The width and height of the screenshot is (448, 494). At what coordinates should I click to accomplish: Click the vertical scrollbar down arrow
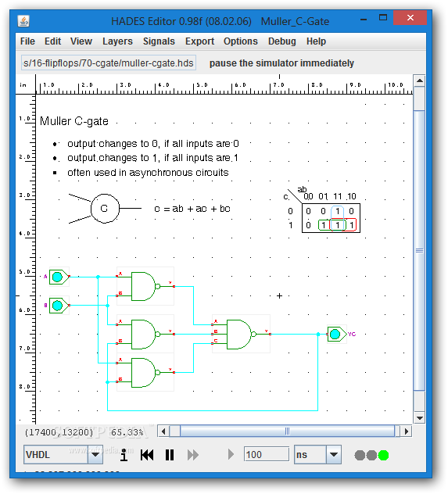(x=419, y=418)
